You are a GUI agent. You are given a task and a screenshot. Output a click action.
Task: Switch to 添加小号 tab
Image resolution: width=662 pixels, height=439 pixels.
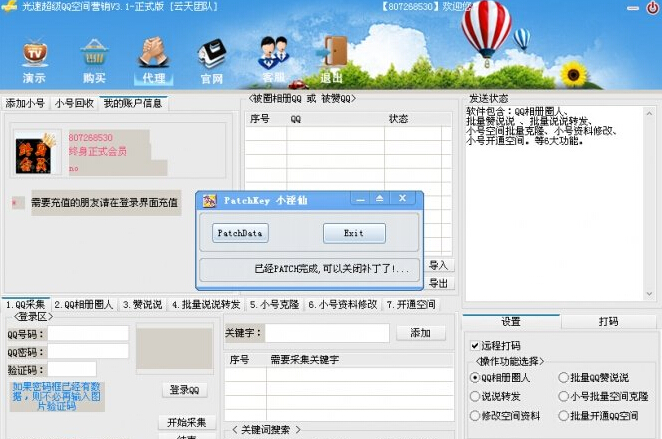[x=25, y=103]
